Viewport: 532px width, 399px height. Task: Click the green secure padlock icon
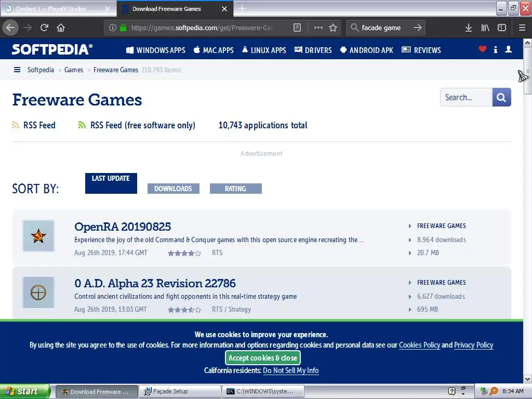tap(123, 28)
